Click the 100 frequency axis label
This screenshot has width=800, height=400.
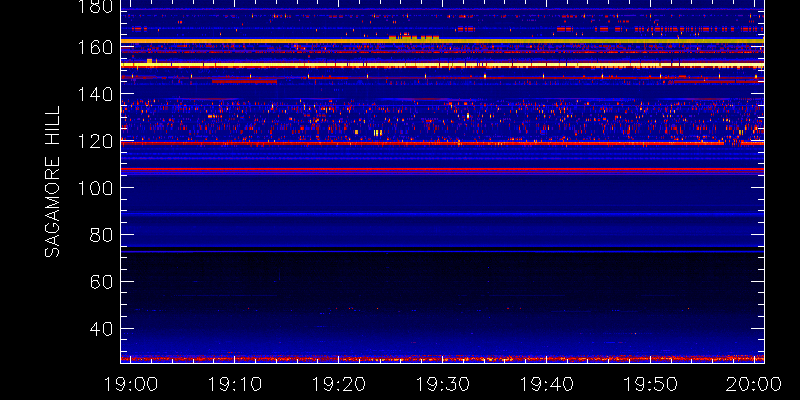click(x=95, y=188)
